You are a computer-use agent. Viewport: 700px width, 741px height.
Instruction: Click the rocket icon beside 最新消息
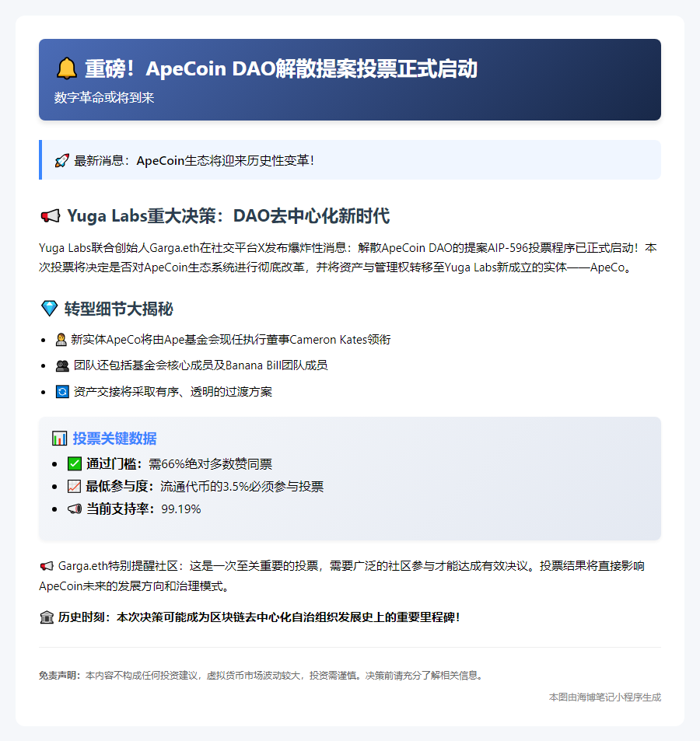coord(62,161)
